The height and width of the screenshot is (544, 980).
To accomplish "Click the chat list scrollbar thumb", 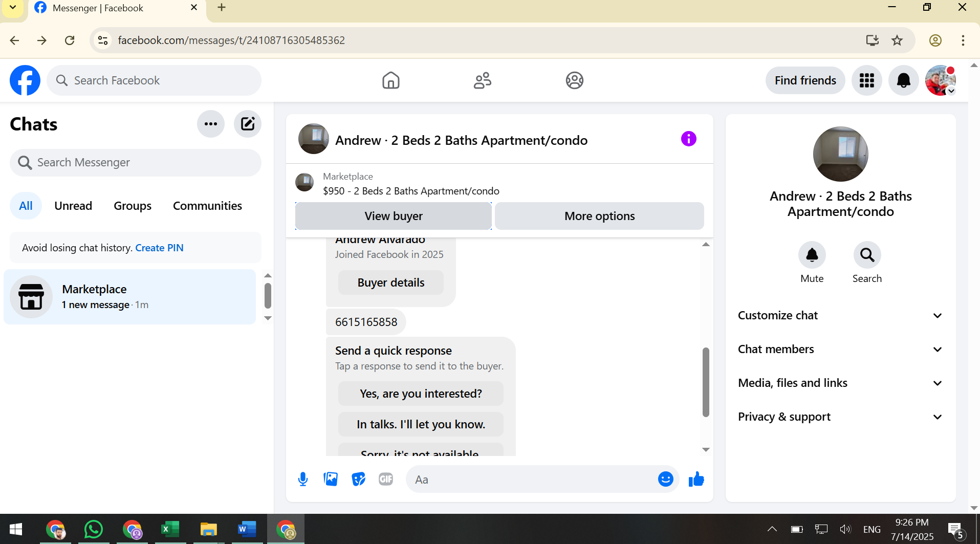I will click(268, 296).
